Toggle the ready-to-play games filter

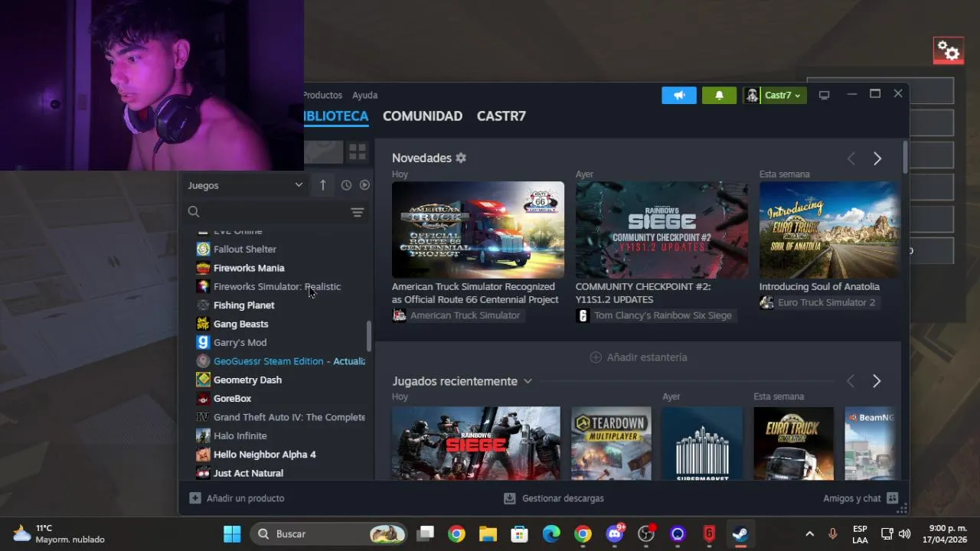364,185
